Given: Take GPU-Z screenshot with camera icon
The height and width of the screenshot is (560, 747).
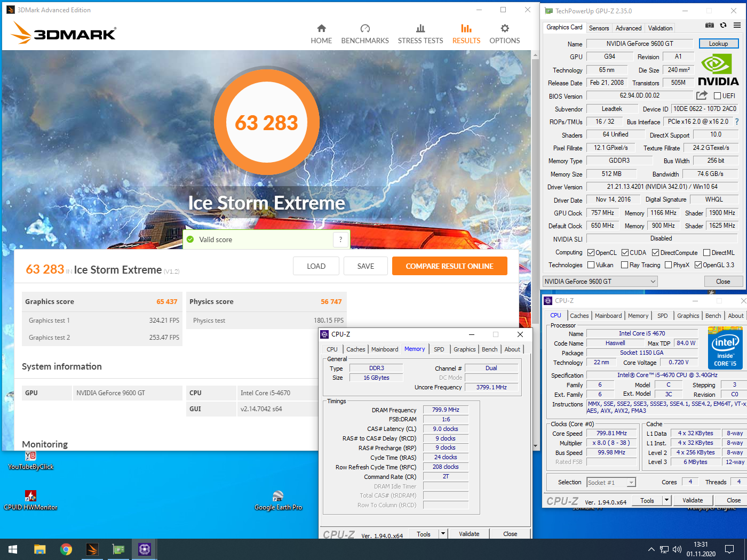Looking at the screenshot, I should (709, 25).
